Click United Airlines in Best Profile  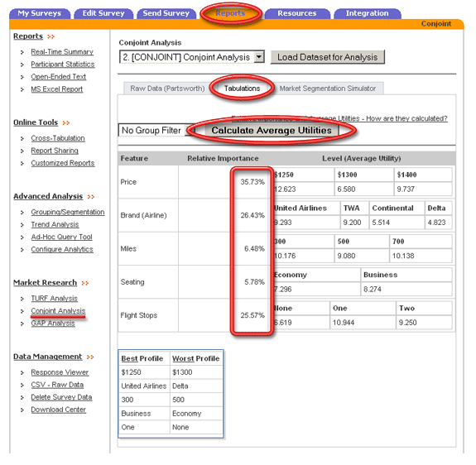point(143,386)
